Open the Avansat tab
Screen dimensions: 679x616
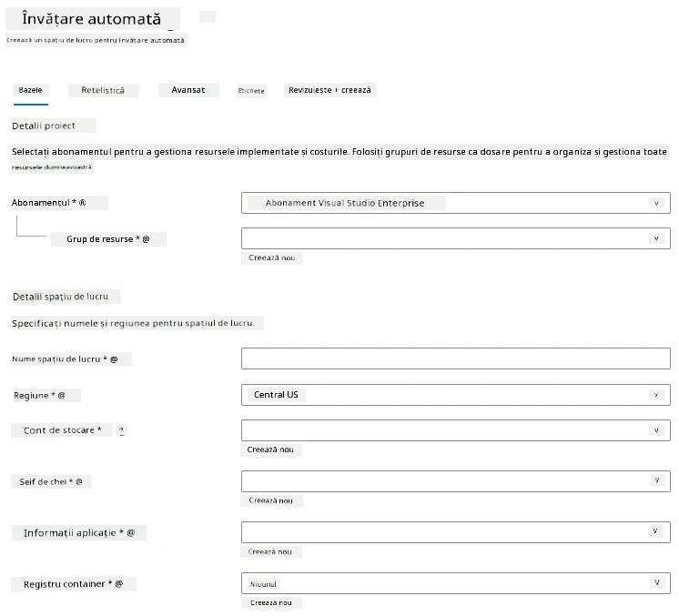tap(188, 90)
